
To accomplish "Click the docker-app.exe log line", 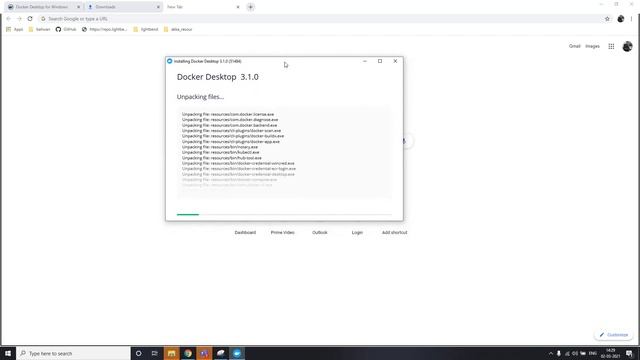I will [231, 142].
